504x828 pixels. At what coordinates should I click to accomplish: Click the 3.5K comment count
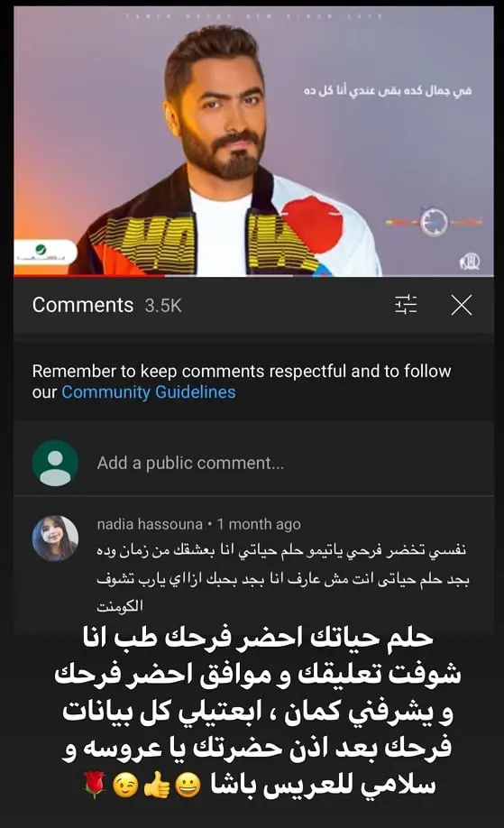point(163,306)
